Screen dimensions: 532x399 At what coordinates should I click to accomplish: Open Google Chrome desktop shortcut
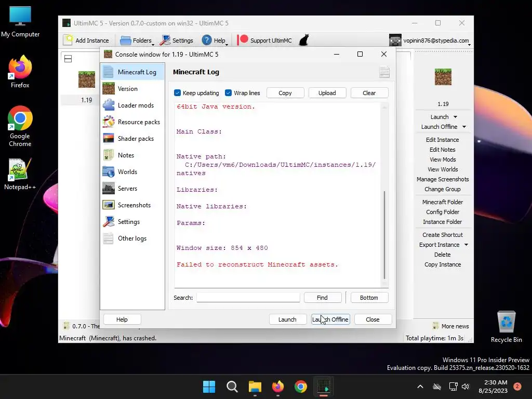(x=20, y=126)
